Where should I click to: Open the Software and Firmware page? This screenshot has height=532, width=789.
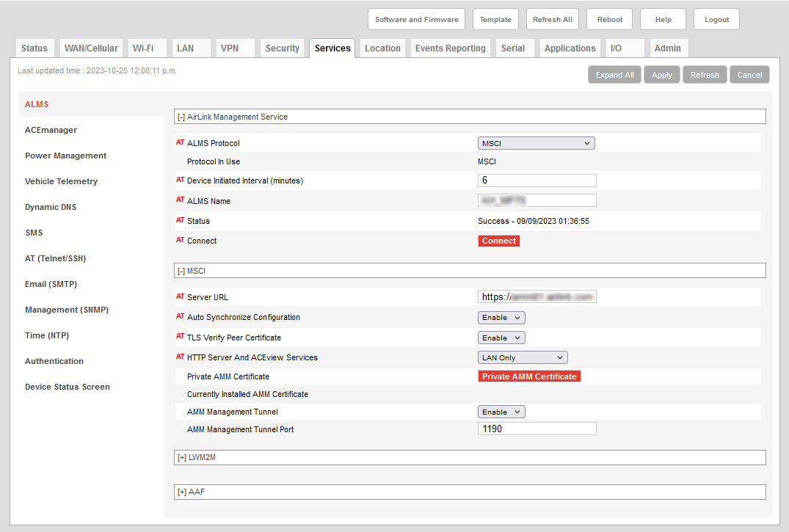pyautogui.click(x=416, y=20)
